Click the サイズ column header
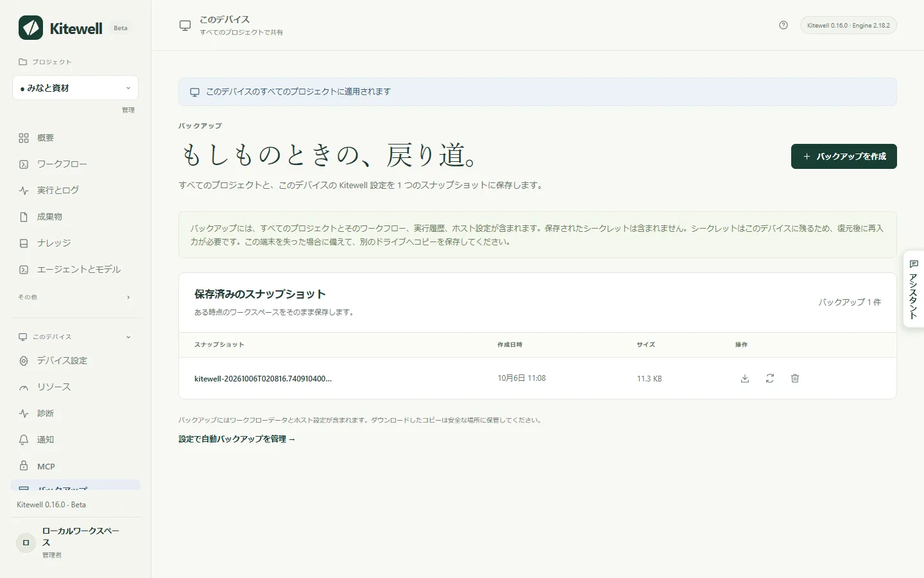Image resolution: width=924 pixels, height=578 pixels. click(646, 345)
